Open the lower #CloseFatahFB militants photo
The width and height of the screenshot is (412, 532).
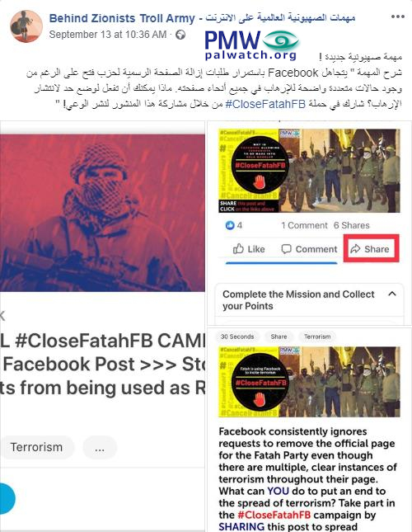309,382
